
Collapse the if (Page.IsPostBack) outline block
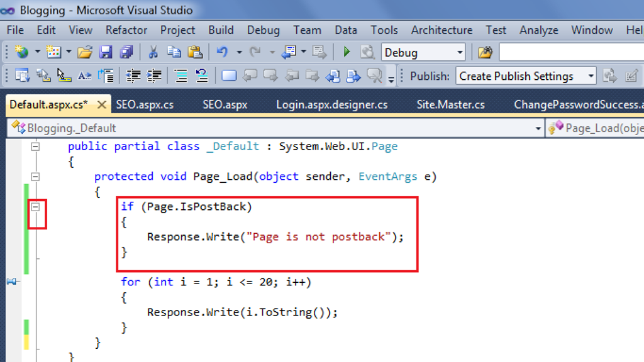pos(35,207)
